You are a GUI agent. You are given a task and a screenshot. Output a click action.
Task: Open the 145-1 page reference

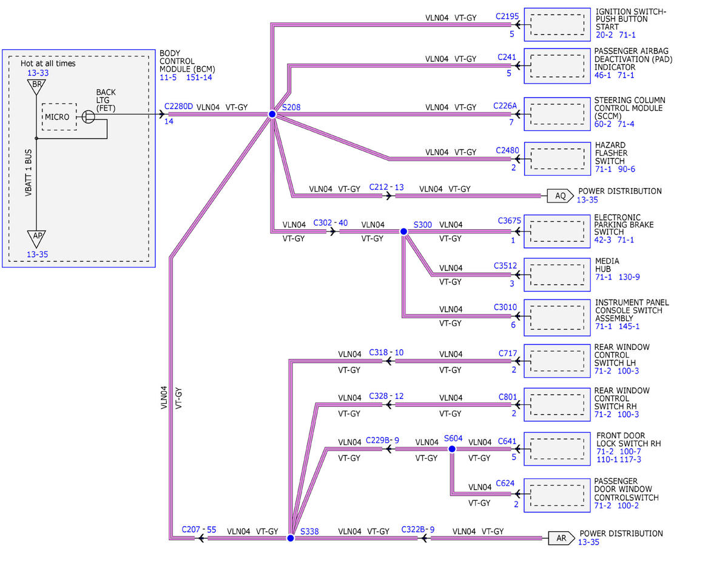[x=629, y=326]
